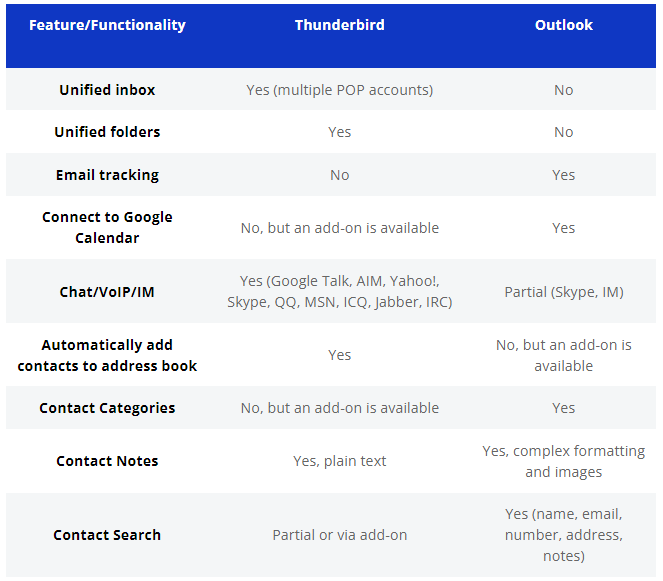Click 'Yes (multiple POP accounts)' cell
The height and width of the screenshot is (581, 663).
click(x=340, y=90)
